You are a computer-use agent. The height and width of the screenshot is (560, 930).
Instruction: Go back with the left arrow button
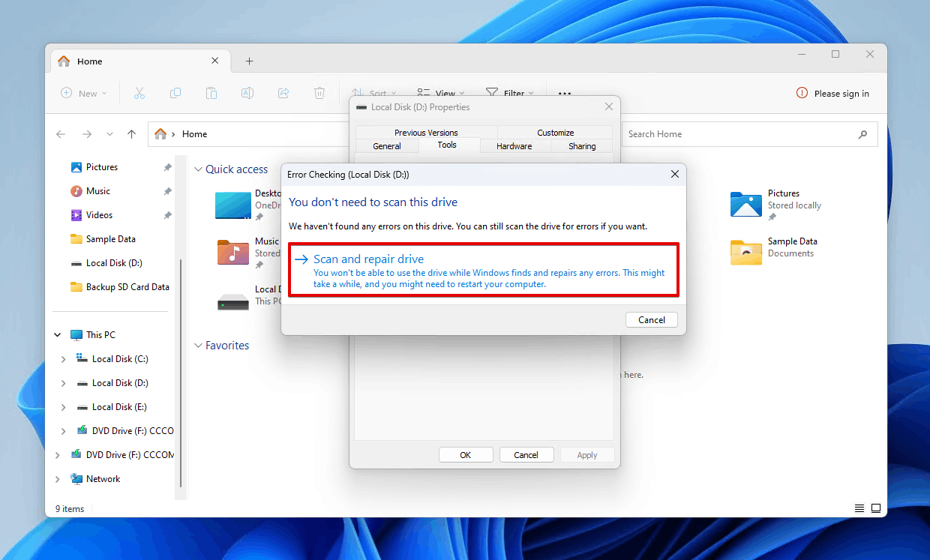pyautogui.click(x=61, y=134)
